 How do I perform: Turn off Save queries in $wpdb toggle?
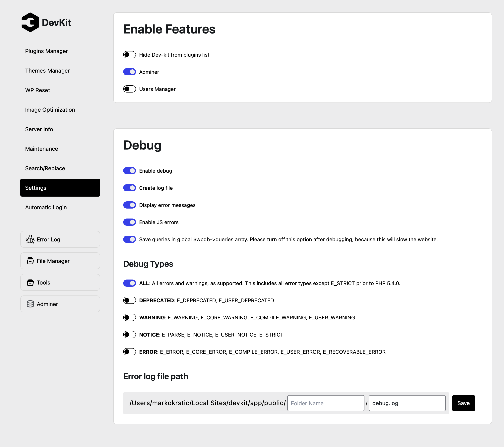(x=129, y=239)
